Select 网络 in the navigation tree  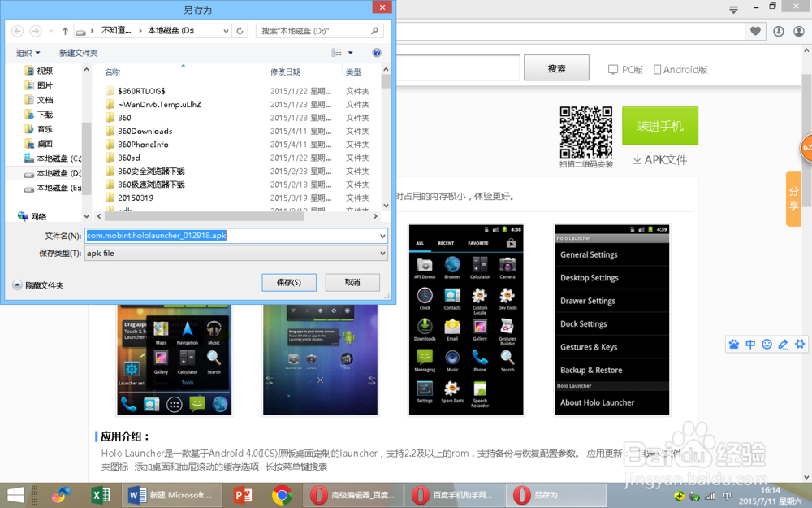point(32,216)
